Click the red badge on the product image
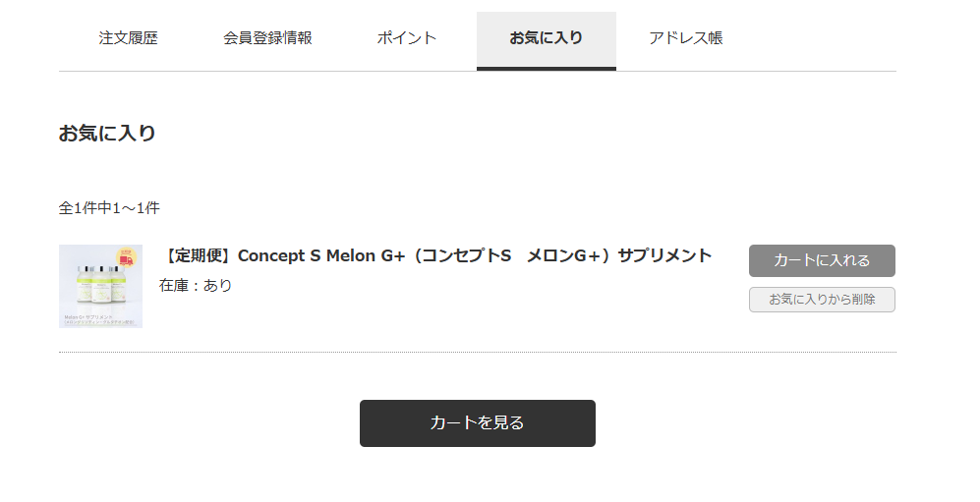 (126, 259)
